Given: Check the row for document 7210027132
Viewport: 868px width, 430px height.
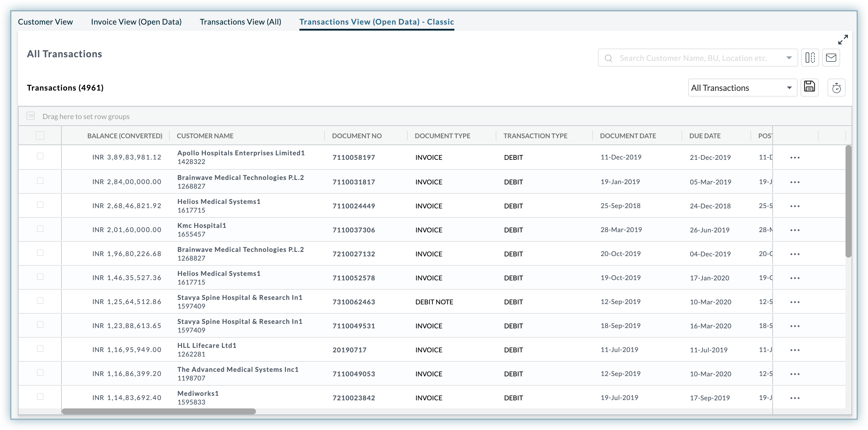Looking at the screenshot, I should click(40, 252).
